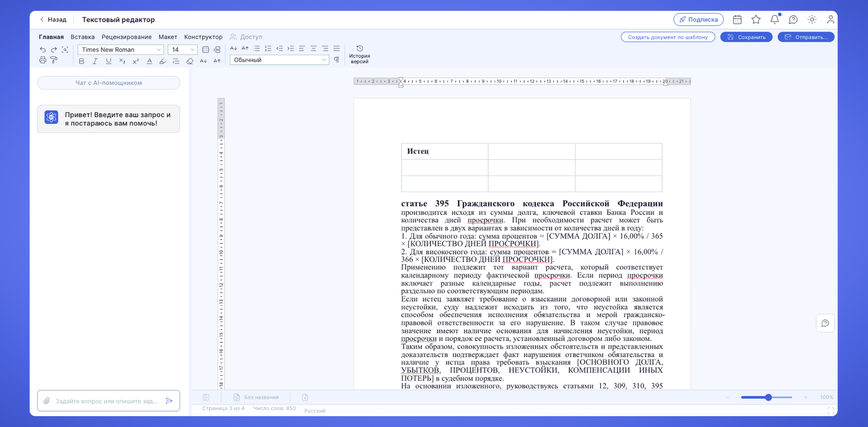Zoom in with the plus button
868x427 pixels.
tap(806, 397)
